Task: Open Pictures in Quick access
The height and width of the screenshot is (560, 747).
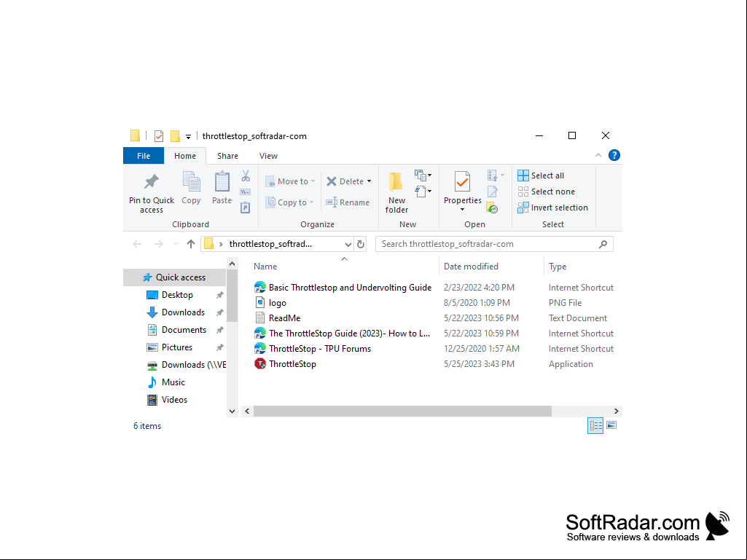Action: pos(177,347)
